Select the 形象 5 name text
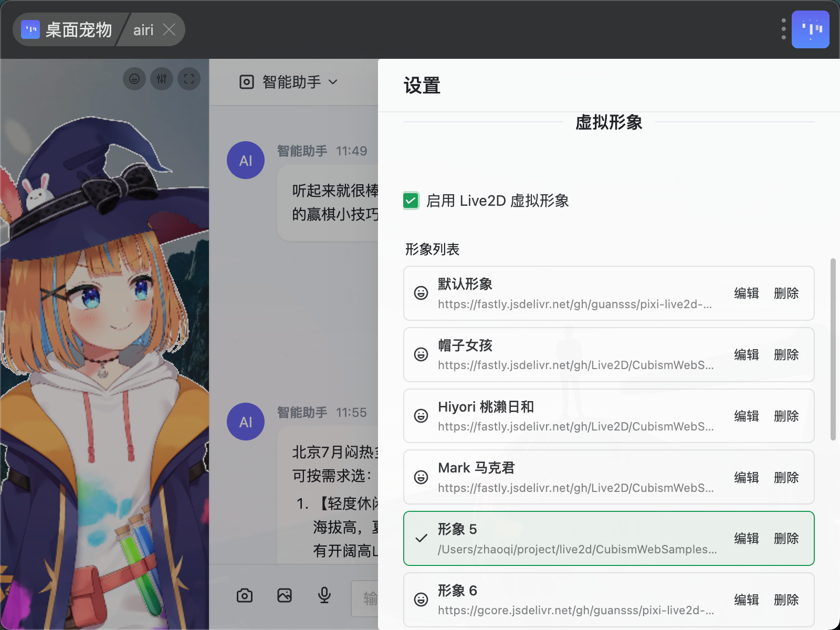Image resolution: width=840 pixels, height=630 pixels. pos(457,529)
